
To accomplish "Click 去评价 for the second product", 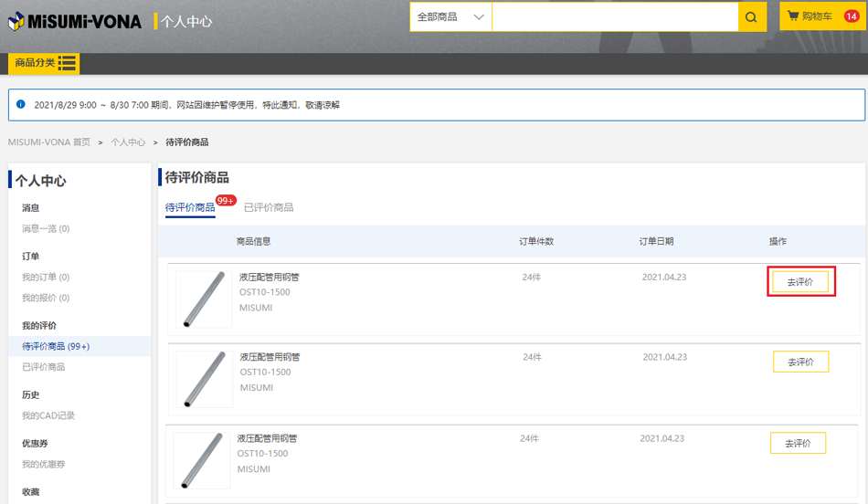I will (x=800, y=362).
